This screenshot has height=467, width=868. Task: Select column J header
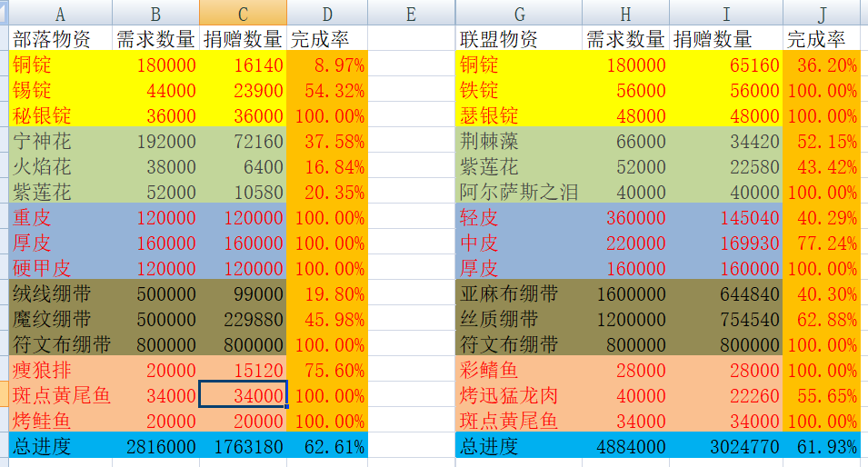click(x=822, y=13)
